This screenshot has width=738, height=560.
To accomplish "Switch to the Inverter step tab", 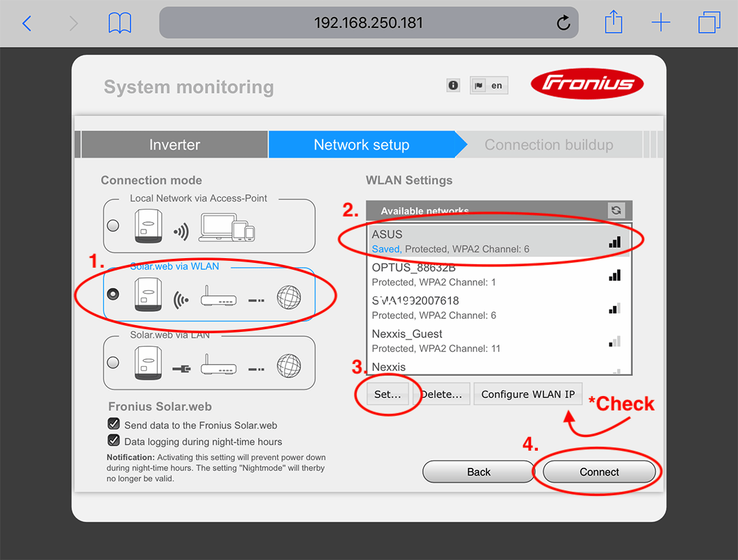I will (x=175, y=144).
